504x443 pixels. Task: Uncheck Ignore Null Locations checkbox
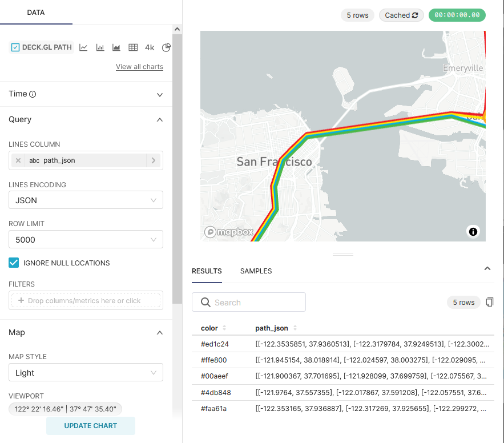(x=14, y=263)
